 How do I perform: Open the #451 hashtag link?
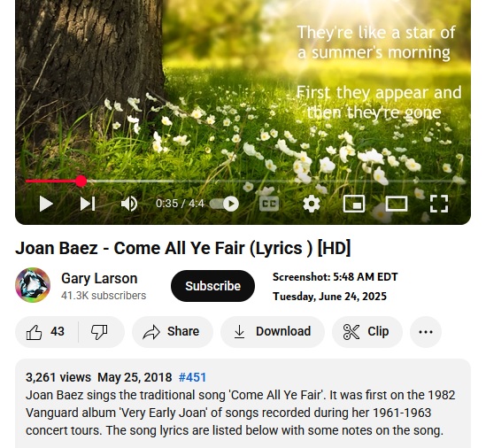pyautogui.click(x=192, y=377)
